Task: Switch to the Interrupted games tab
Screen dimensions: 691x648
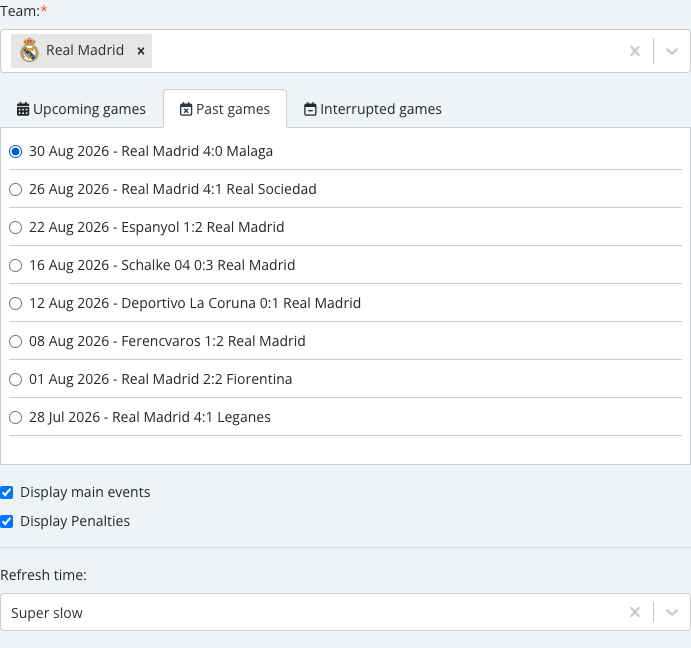Action: click(x=372, y=109)
